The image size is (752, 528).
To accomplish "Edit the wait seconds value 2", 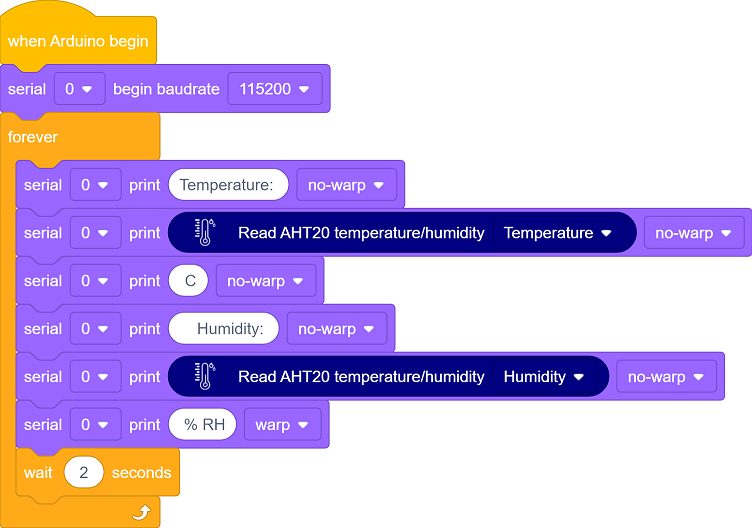I will (84, 472).
